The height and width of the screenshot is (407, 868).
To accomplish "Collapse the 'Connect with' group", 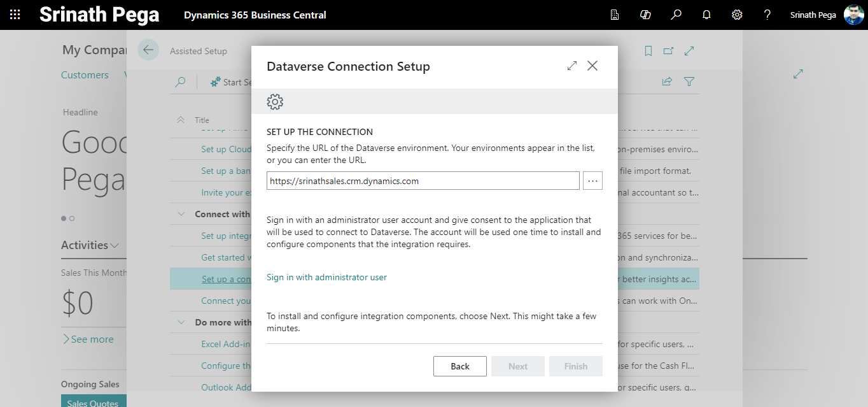I will click(x=181, y=214).
